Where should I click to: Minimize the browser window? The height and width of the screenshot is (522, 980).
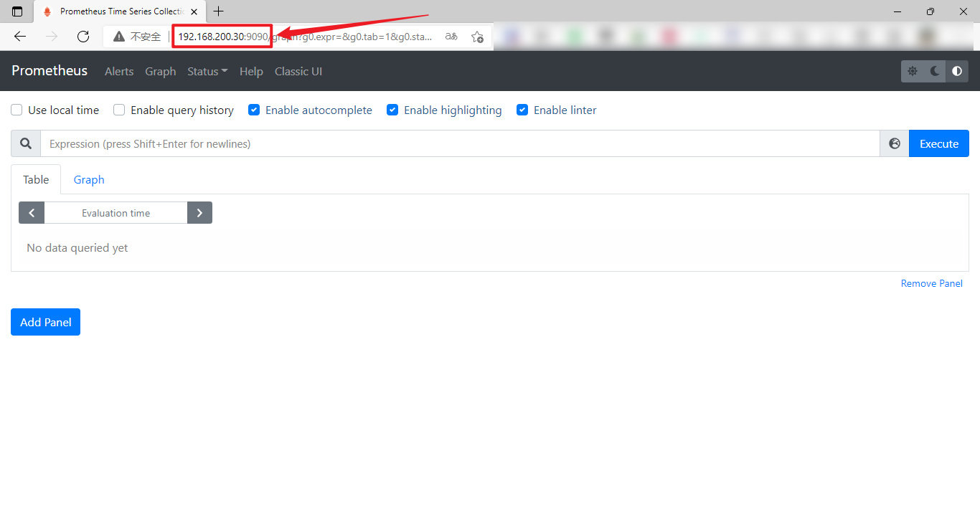pos(897,11)
